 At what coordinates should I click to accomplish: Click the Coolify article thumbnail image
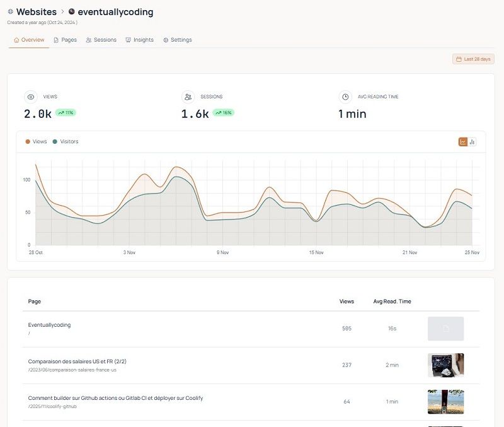click(x=445, y=401)
